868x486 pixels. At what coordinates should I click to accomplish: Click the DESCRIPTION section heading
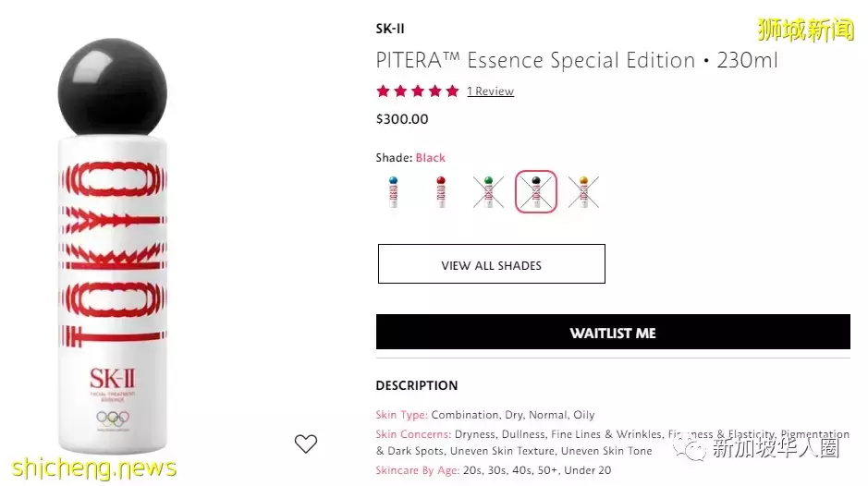(x=416, y=385)
